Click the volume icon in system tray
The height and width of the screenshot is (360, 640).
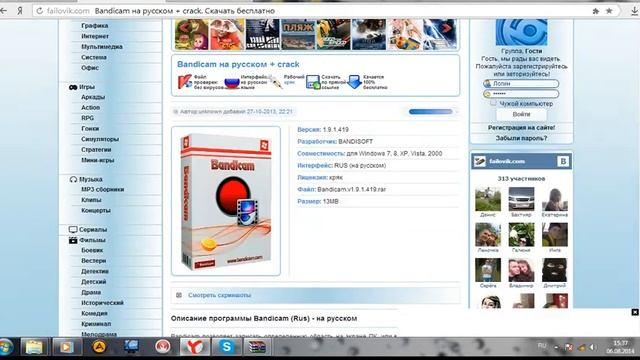[x=592, y=347]
